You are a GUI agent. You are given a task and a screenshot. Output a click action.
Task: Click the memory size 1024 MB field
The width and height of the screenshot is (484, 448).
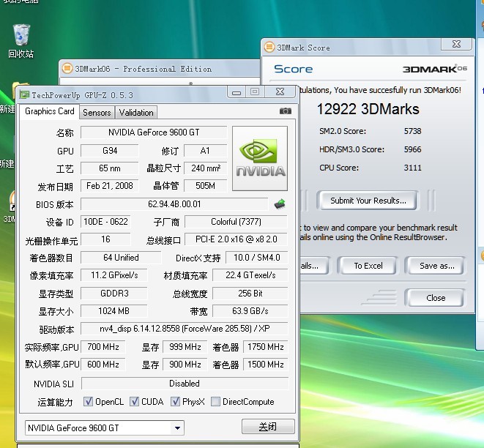pos(114,310)
